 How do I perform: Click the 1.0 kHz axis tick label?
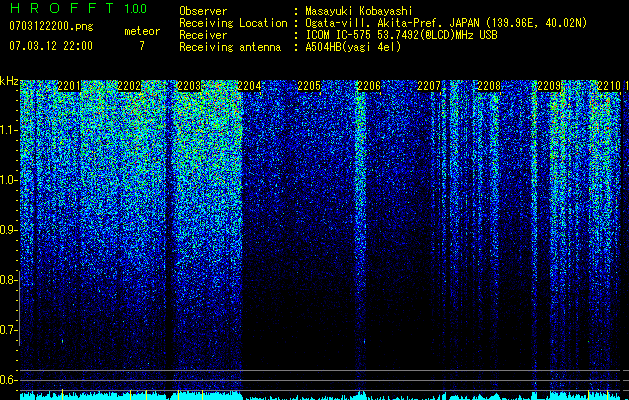pyautogui.click(x=7, y=180)
